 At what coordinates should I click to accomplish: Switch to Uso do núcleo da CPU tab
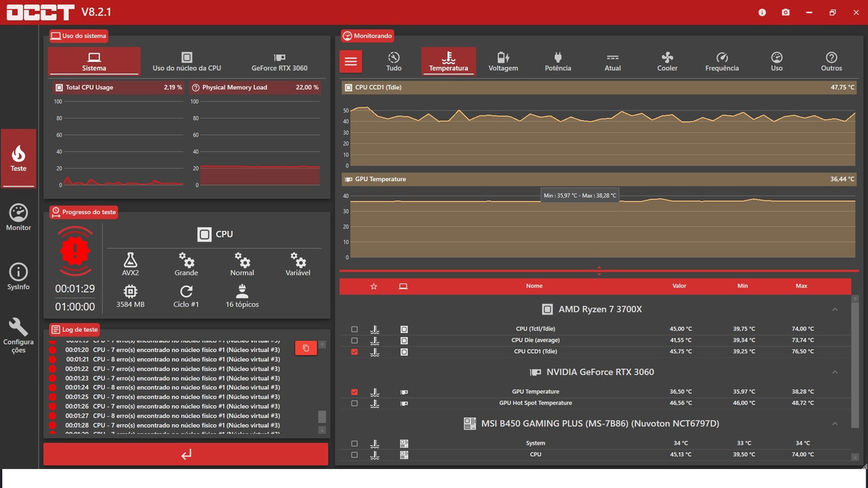[186, 61]
